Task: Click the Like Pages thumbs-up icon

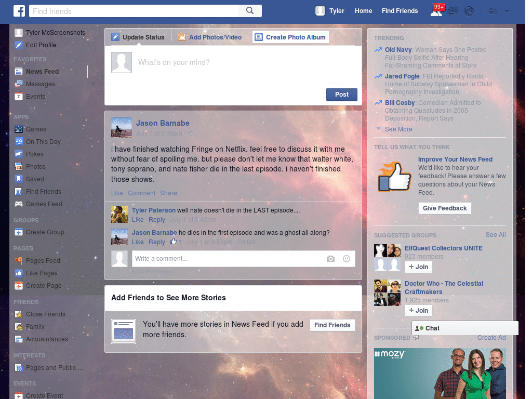Action: (x=19, y=273)
